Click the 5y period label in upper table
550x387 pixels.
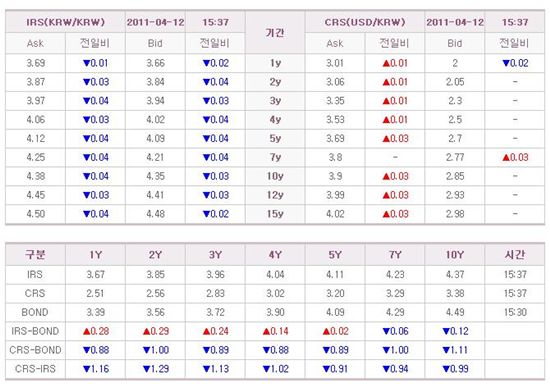pyautogui.click(x=275, y=139)
